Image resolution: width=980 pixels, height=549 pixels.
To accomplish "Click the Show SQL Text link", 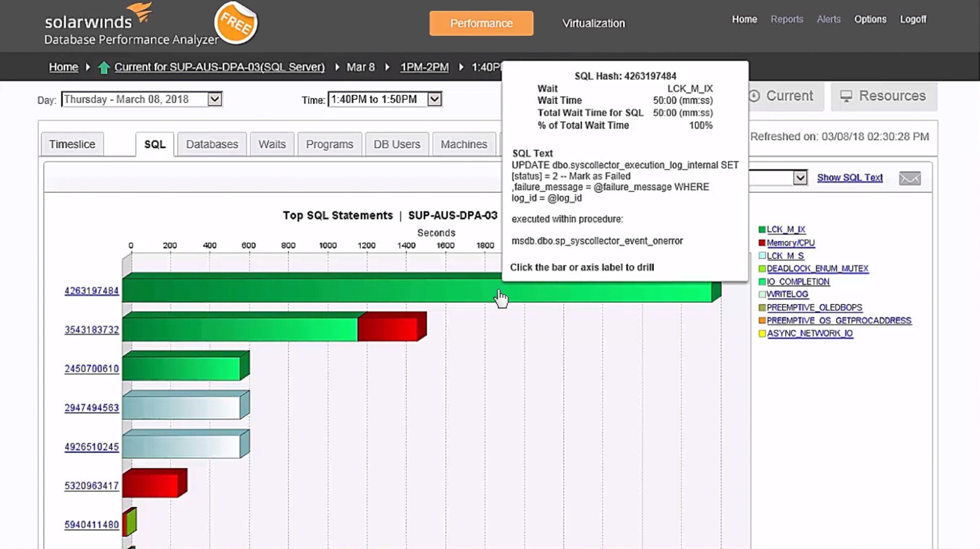I will 849,178.
